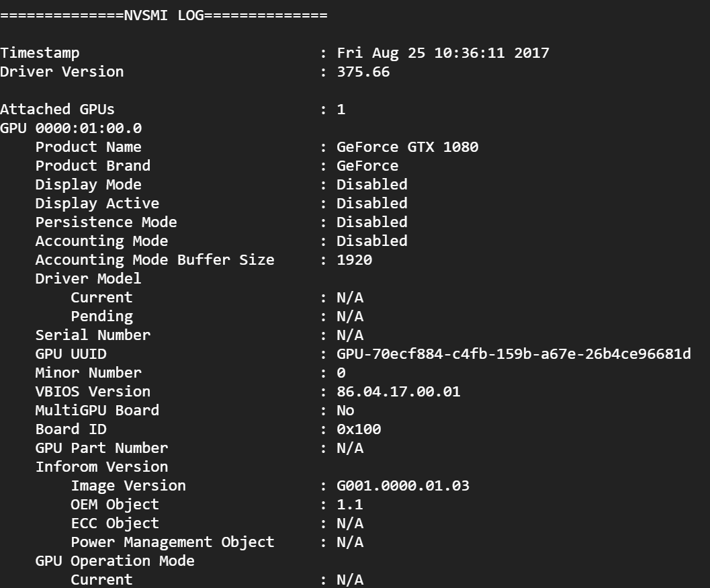Click the Image Version value G001.0000.01.03
This screenshot has width=710, height=588.
[x=403, y=485]
